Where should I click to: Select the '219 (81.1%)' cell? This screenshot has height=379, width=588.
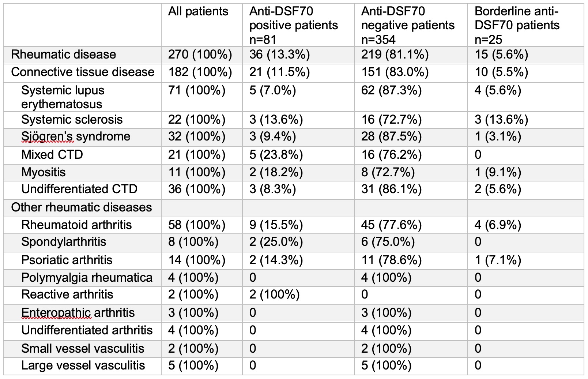[x=395, y=55]
